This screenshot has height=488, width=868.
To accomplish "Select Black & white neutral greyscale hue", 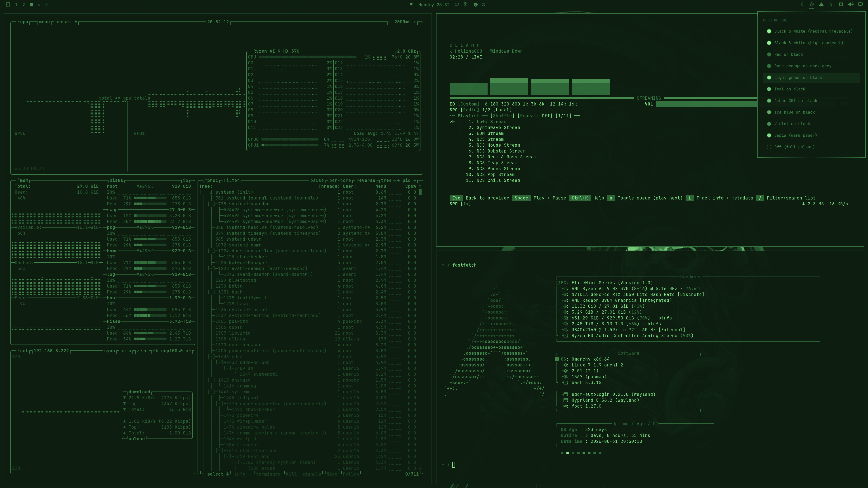I will [x=811, y=31].
